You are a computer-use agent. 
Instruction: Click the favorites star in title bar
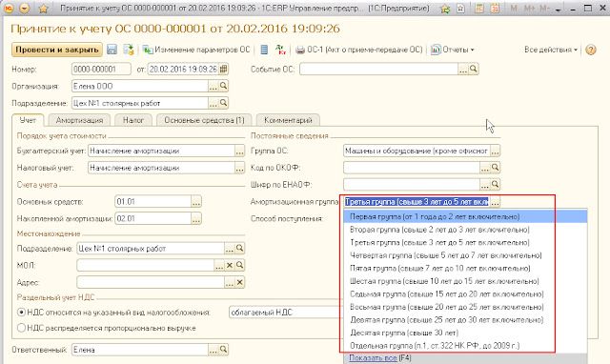[43, 9]
